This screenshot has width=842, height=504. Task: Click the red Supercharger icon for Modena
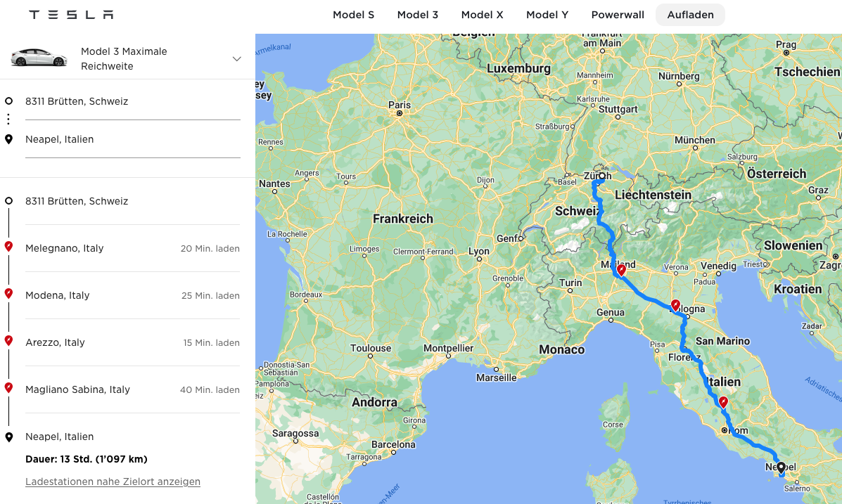coord(8,294)
